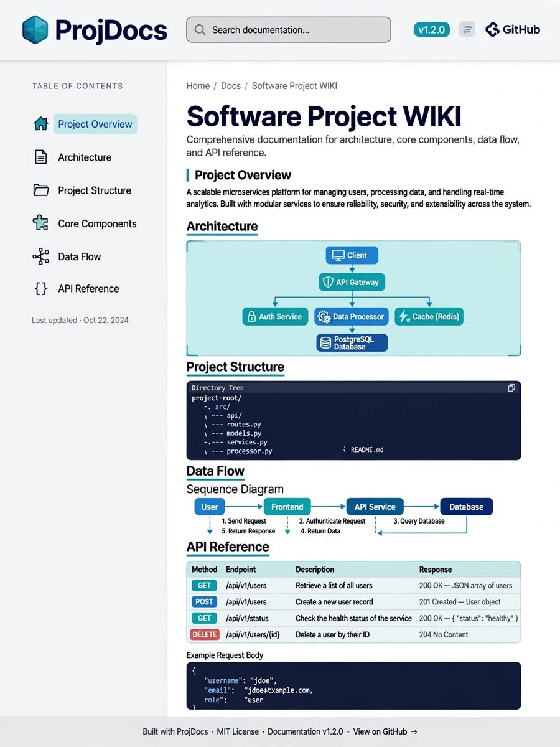
Task: Focus the Search documentation field
Action: coord(289,30)
